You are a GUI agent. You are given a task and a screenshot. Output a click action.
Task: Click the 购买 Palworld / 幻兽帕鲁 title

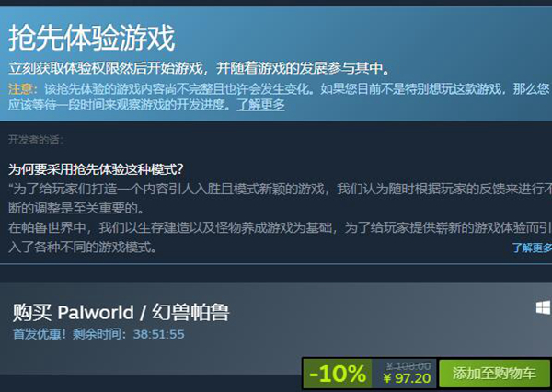pos(121,312)
